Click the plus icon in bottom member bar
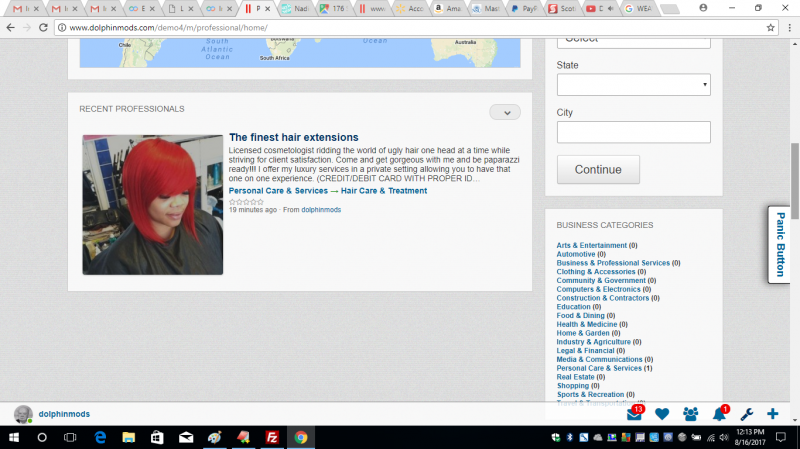Viewport: 800px width, 449px height. (772, 414)
